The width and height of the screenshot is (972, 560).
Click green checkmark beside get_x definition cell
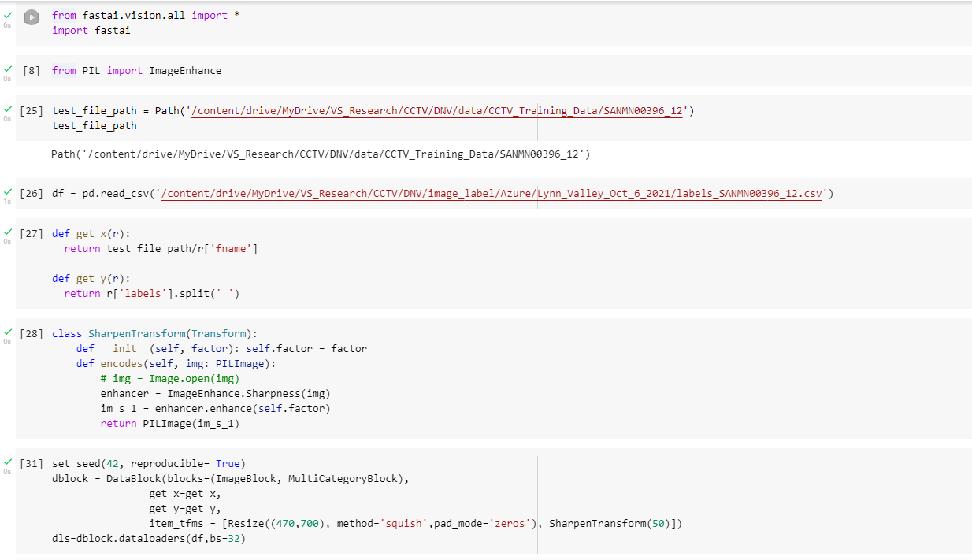pos(7,232)
